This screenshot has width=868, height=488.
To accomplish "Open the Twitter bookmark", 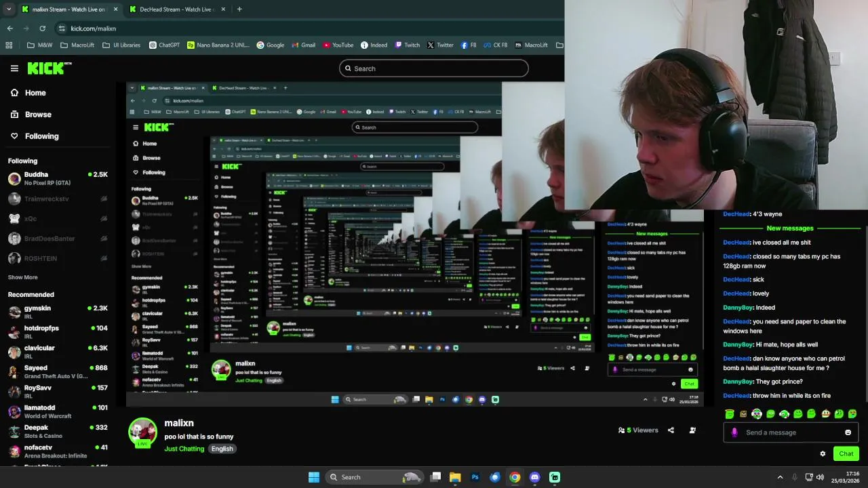I will pos(440,45).
